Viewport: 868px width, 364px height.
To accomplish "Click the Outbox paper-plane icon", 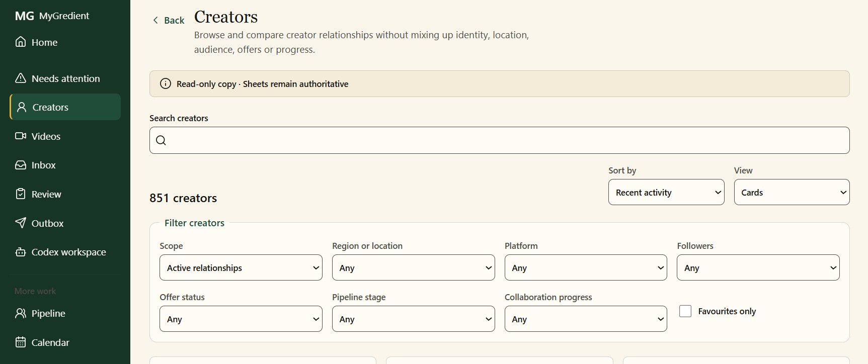I will (21, 223).
